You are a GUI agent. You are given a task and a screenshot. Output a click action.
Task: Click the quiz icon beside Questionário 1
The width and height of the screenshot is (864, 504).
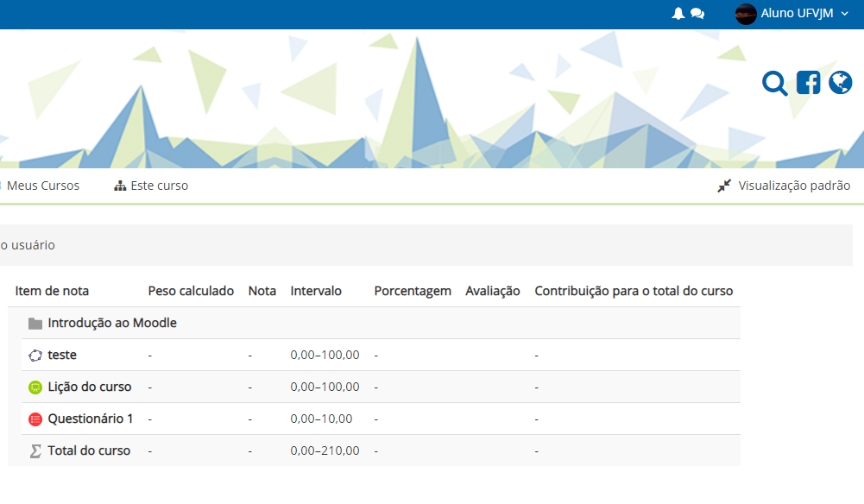35,419
